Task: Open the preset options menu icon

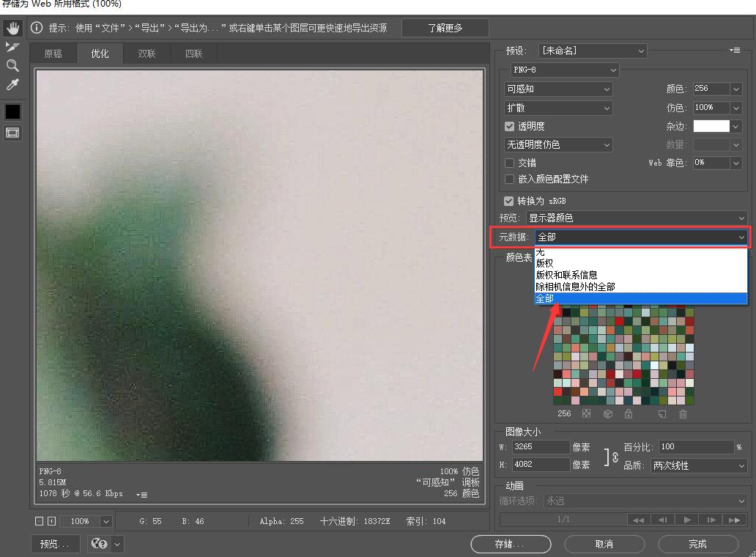Action: pos(735,50)
